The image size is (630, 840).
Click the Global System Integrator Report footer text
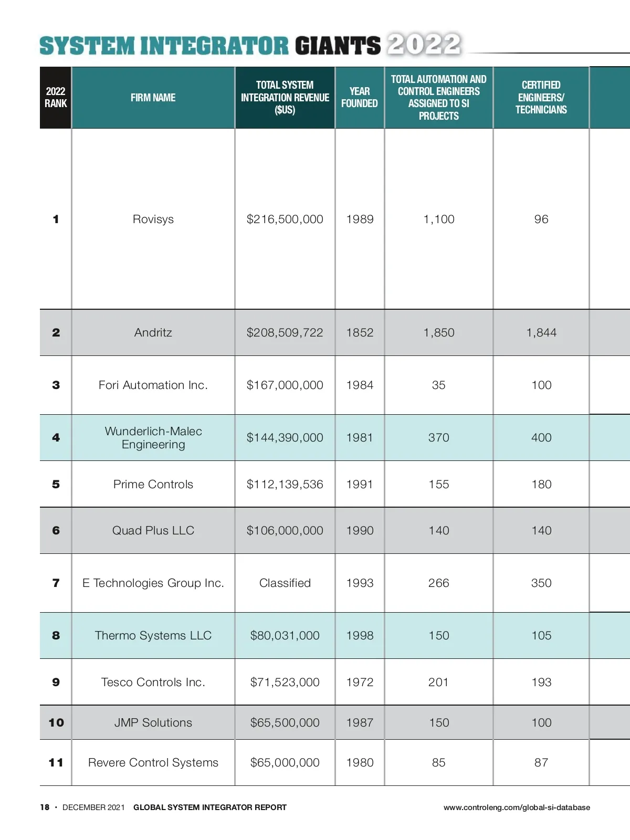click(x=209, y=807)
